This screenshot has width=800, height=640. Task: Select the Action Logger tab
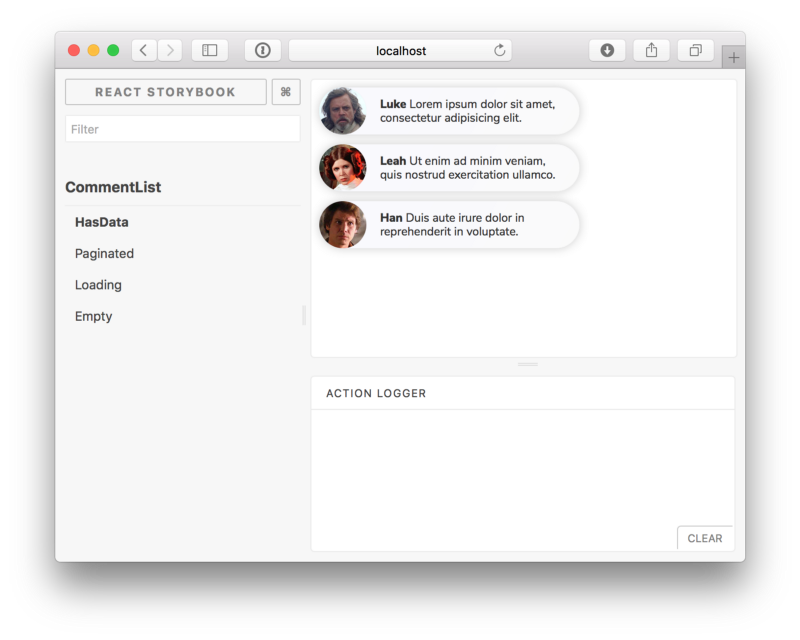[376, 393]
